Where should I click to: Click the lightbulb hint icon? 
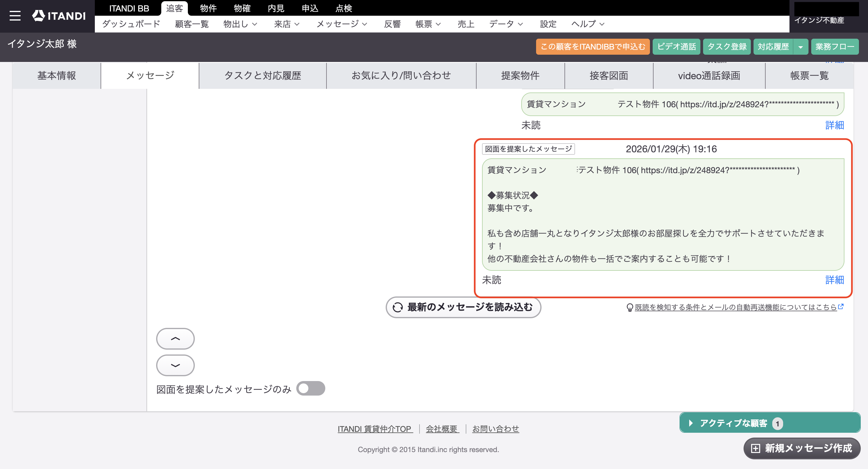629,308
